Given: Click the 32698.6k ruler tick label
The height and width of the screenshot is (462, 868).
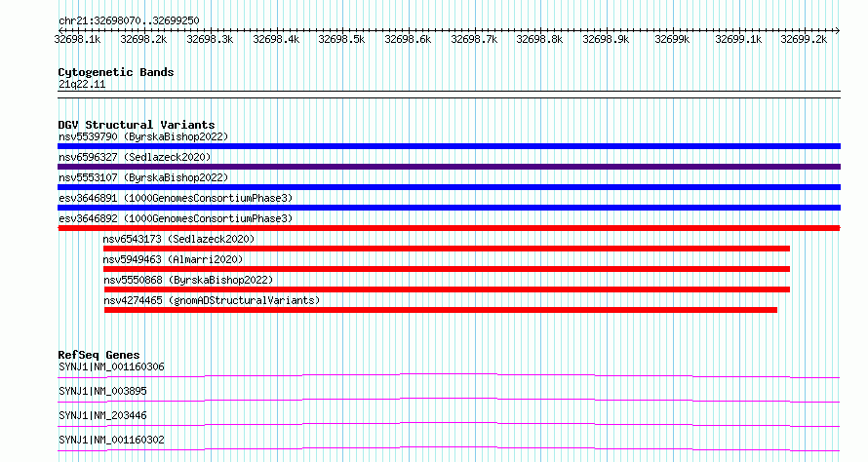Looking at the screenshot, I should pyautogui.click(x=408, y=39).
